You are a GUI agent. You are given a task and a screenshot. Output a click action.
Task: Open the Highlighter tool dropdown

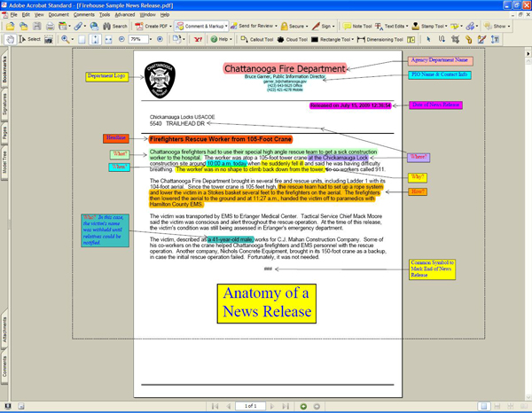coord(461,26)
